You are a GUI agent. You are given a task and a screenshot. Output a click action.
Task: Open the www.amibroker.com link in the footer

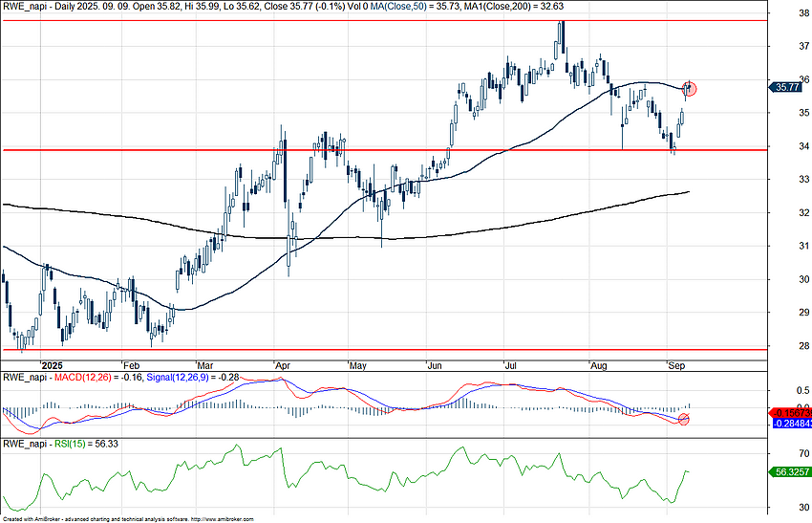point(223,519)
